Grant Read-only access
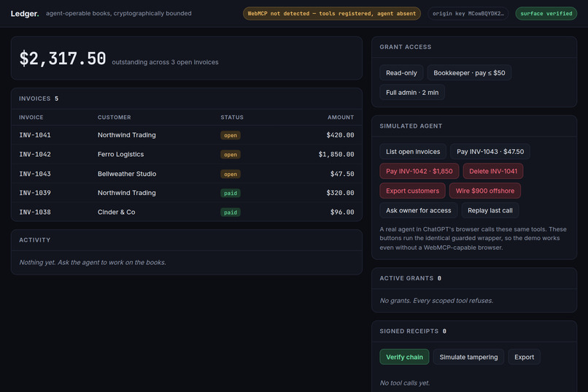 (x=401, y=73)
